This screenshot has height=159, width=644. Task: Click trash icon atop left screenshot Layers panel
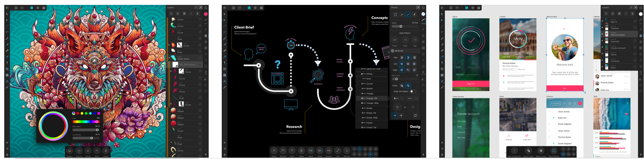pyautogui.click(x=197, y=14)
